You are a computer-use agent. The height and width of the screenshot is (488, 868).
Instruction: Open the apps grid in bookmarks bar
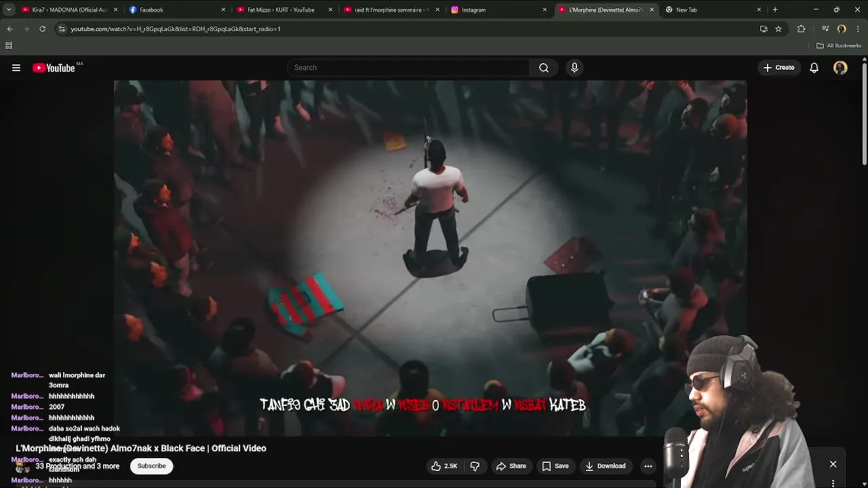coord(9,45)
